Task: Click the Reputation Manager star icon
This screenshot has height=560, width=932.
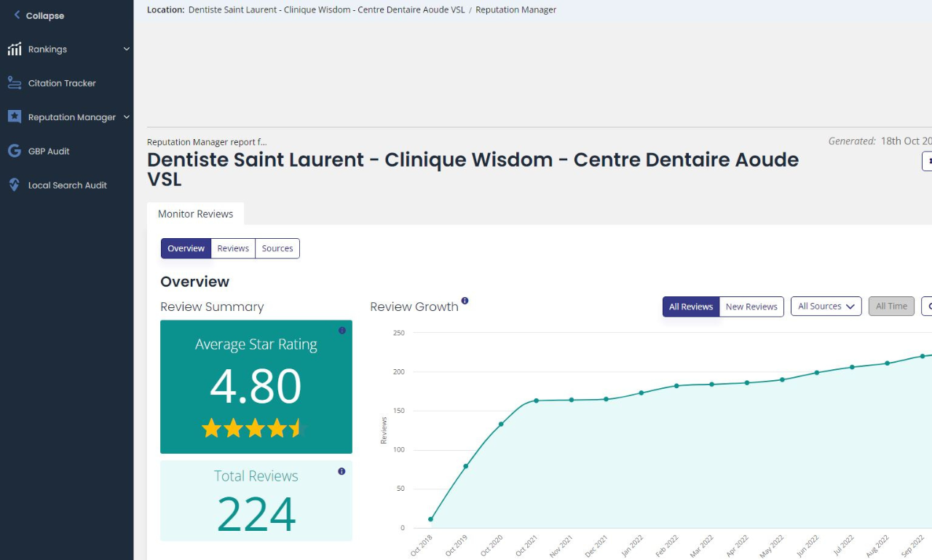Action: (x=14, y=117)
